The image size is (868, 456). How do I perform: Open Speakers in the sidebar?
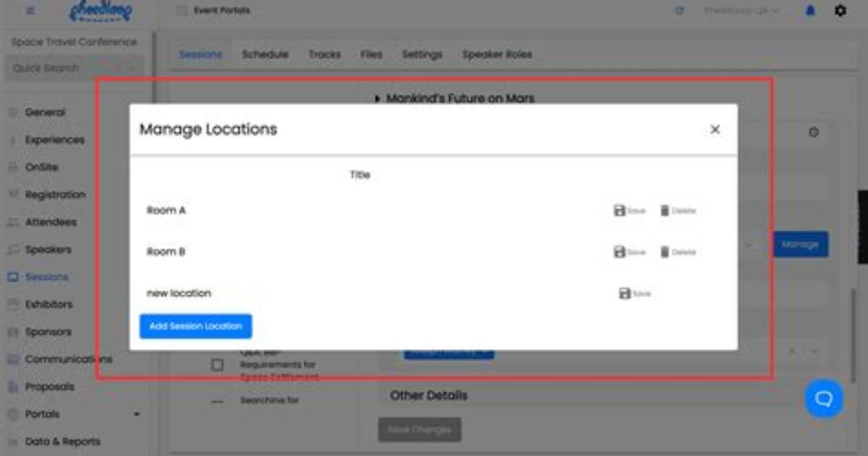[48, 249]
